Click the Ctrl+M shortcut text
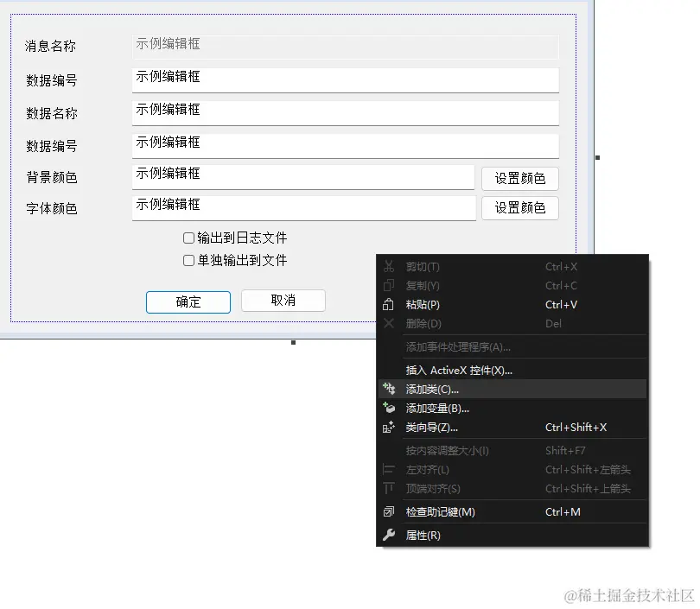Screen dimensions: 700x609 click(x=563, y=511)
